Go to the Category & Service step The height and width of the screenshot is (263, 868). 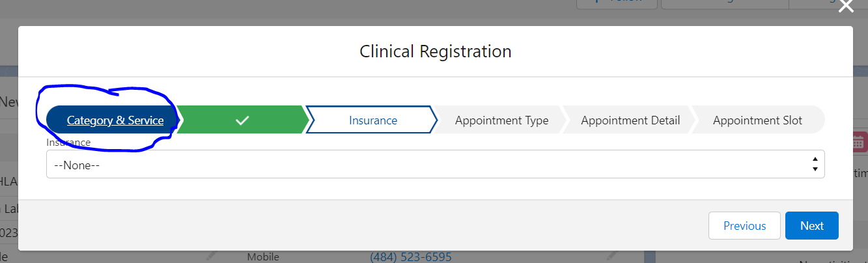tap(115, 120)
